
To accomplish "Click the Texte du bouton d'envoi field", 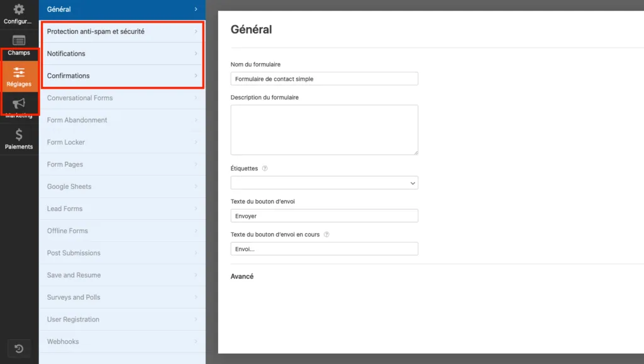I will point(324,216).
